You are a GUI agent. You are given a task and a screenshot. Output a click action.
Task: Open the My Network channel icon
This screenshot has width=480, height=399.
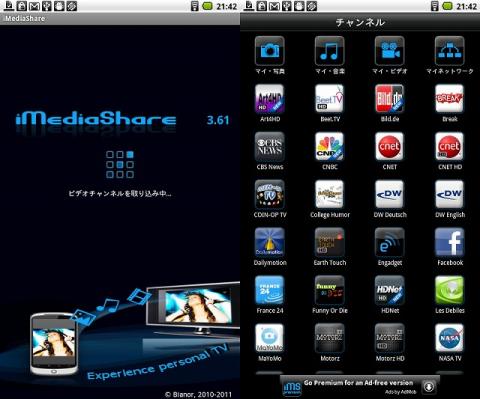(x=450, y=51)
